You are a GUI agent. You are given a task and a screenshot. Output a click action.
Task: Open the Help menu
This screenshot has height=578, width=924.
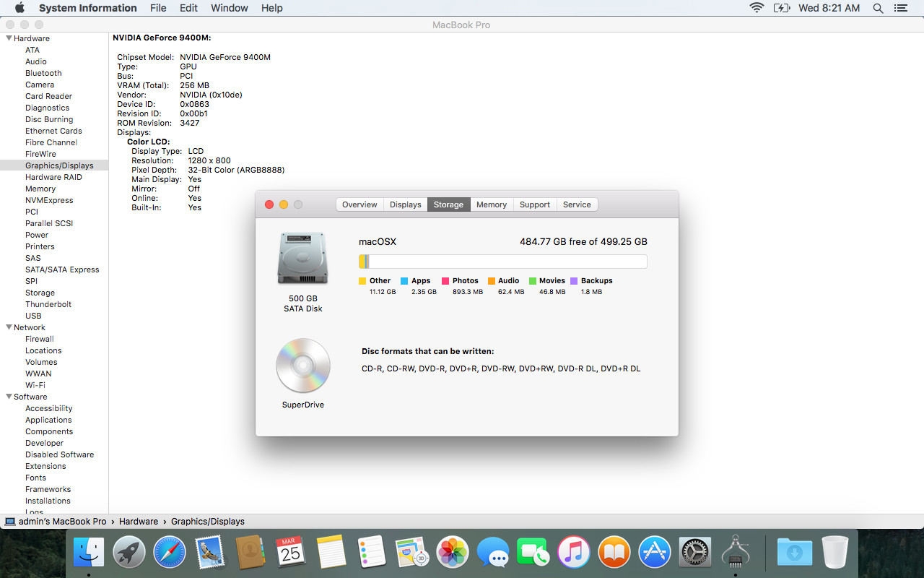pos(271,8)
